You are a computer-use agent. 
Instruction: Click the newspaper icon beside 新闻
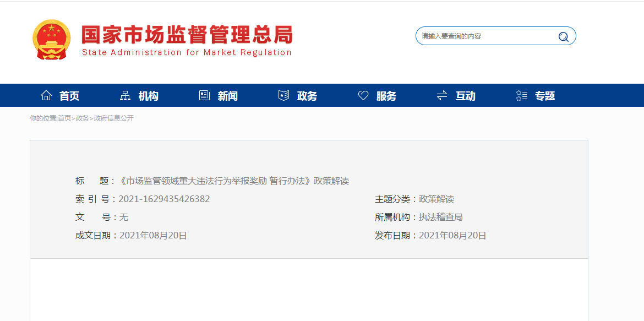pyautogui.click(x=205, y=95)
